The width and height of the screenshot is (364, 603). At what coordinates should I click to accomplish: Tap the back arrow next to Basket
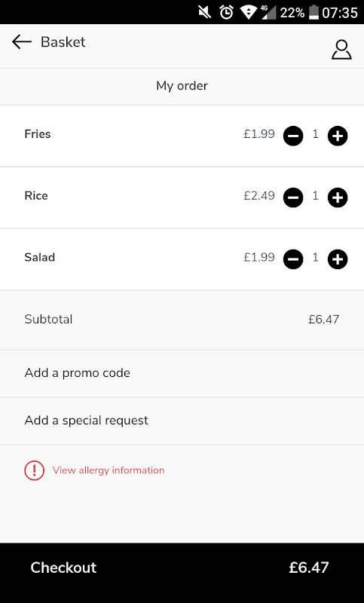tap(22, 42)
